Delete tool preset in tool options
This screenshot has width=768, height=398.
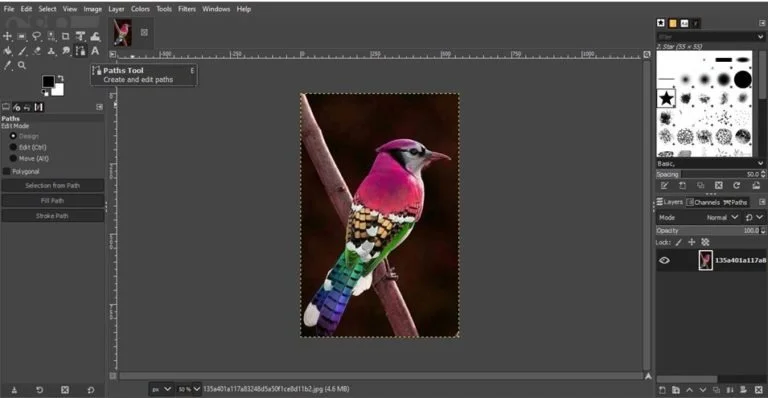(x=65, y=390)
